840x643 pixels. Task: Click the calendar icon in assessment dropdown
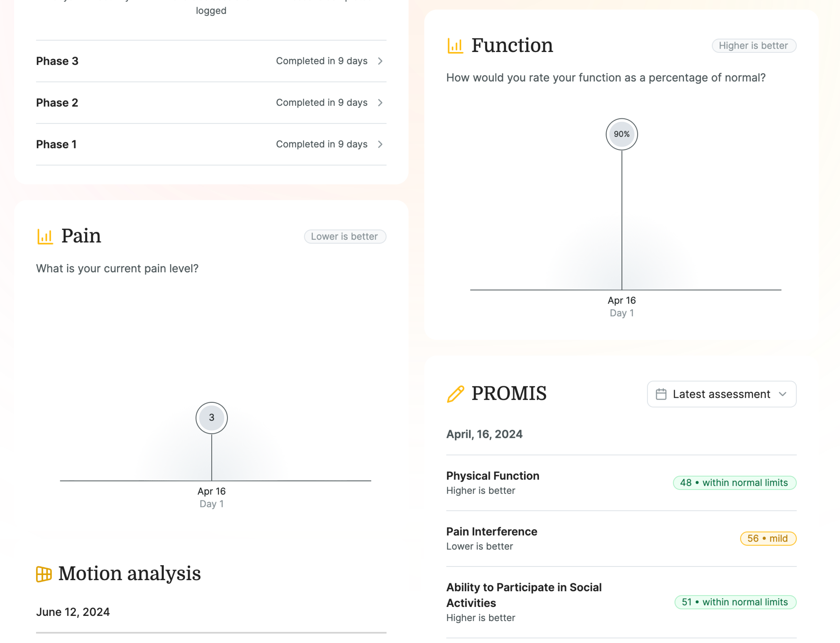pyautogui.click(x=661, y=394)
